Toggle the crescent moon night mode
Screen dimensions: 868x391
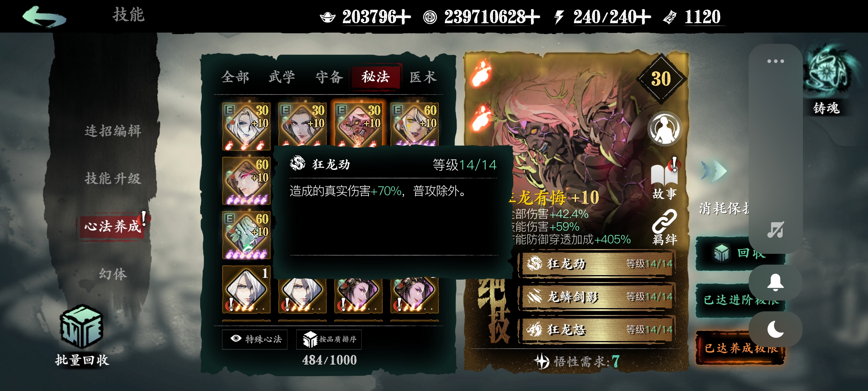[x=775, y=329]
